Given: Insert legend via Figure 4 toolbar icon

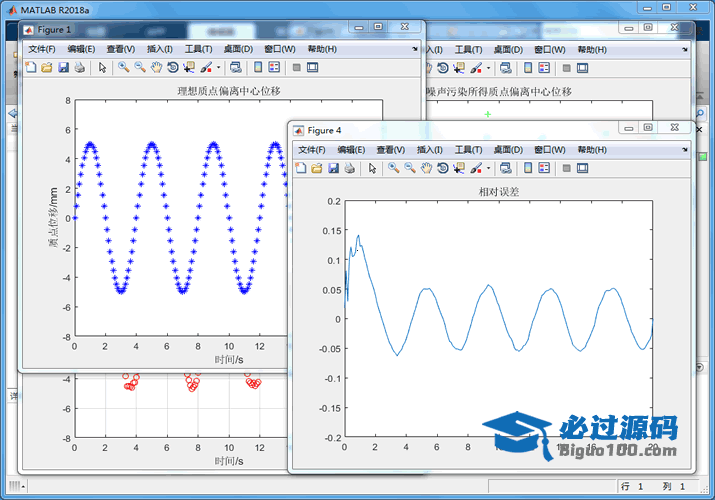Looking at the screenshot, I should [544, 168].
